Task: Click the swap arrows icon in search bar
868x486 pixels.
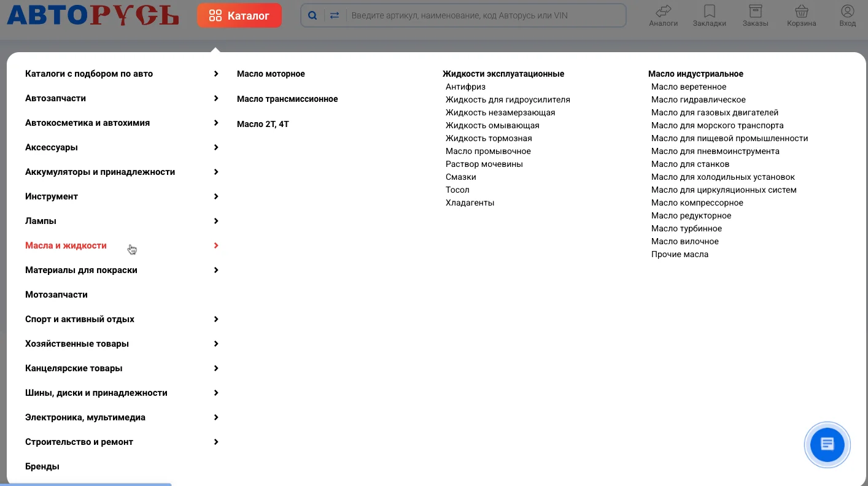Action: (x=335, y=16)
